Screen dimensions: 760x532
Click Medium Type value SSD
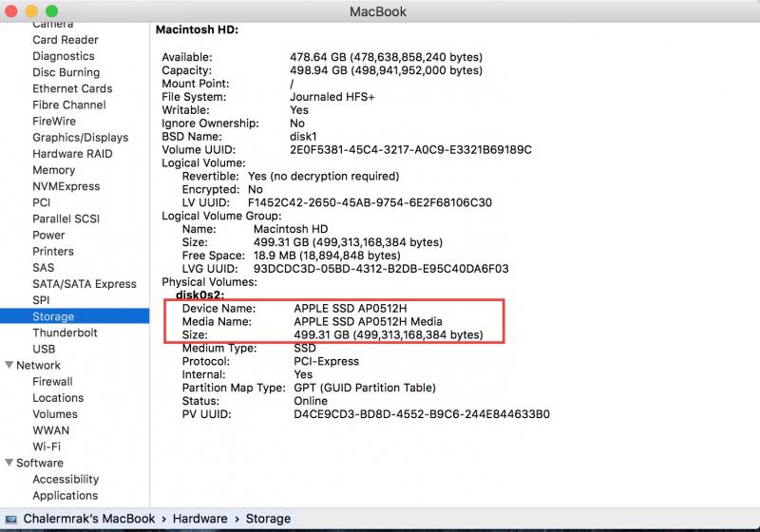tap(305, 348)
